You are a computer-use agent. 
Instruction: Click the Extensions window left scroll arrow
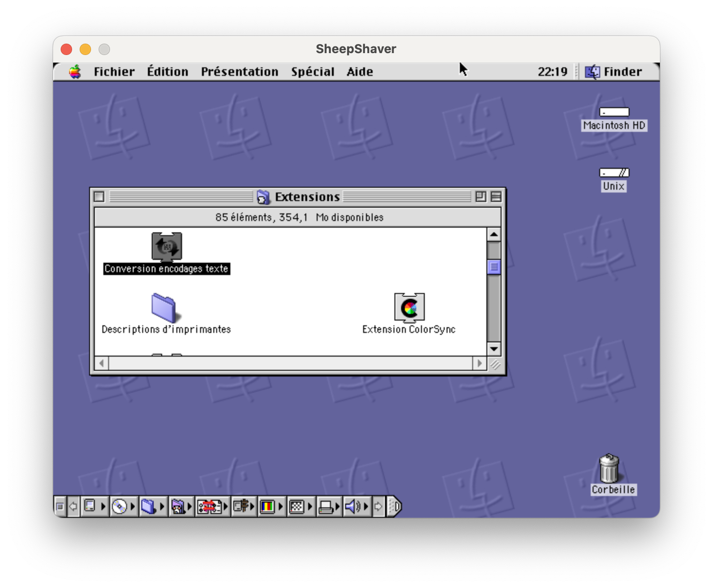tap(101, 363)
